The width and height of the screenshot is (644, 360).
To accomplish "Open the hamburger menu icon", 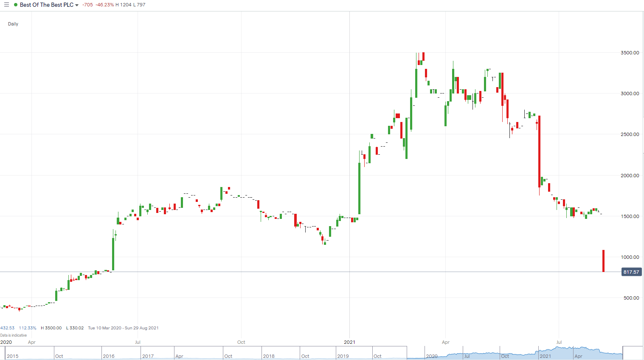I will click(x=6, y=5).
